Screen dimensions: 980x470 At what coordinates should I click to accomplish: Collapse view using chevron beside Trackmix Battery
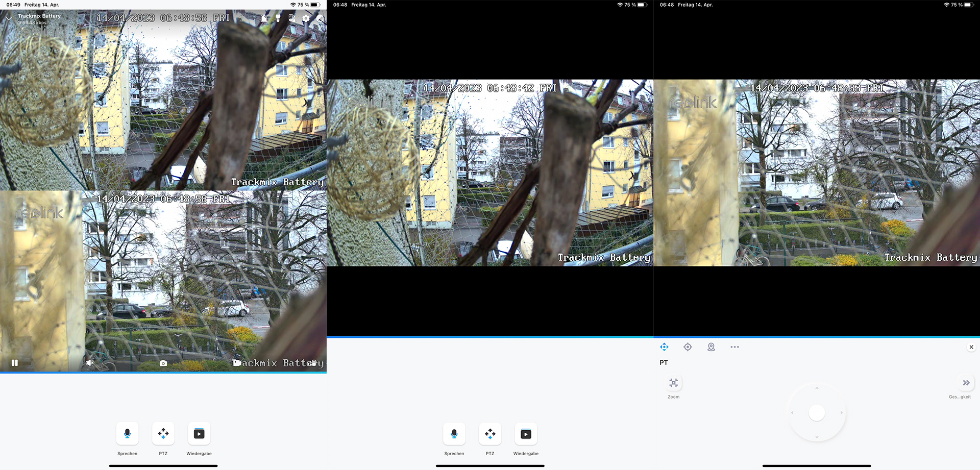click(9, 18)
